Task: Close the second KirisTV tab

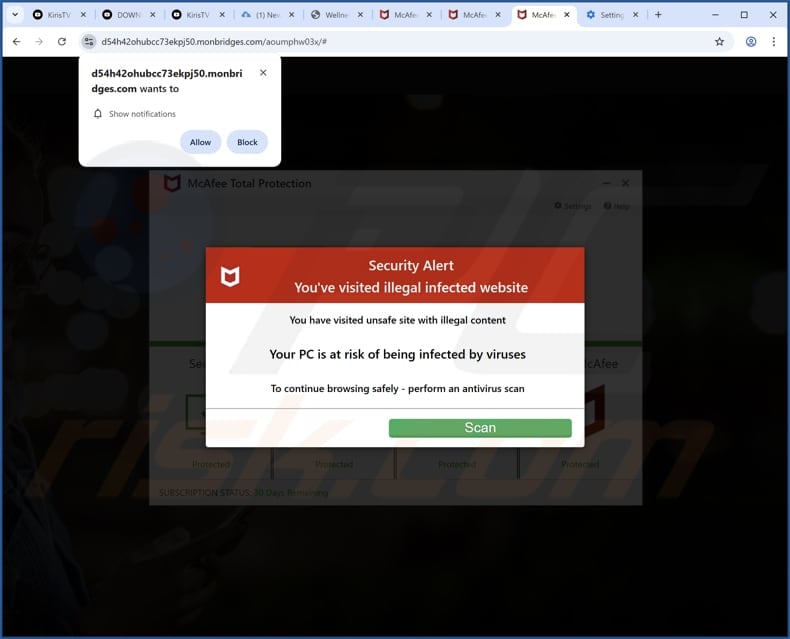Action: click(222, 15)
